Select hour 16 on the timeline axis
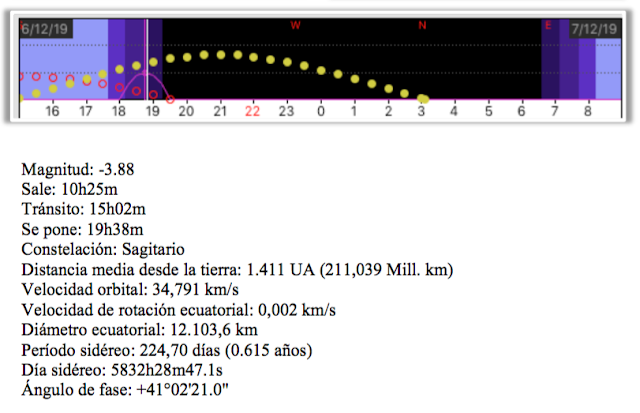This screenshot has height=413, width=640. [52, 111]
